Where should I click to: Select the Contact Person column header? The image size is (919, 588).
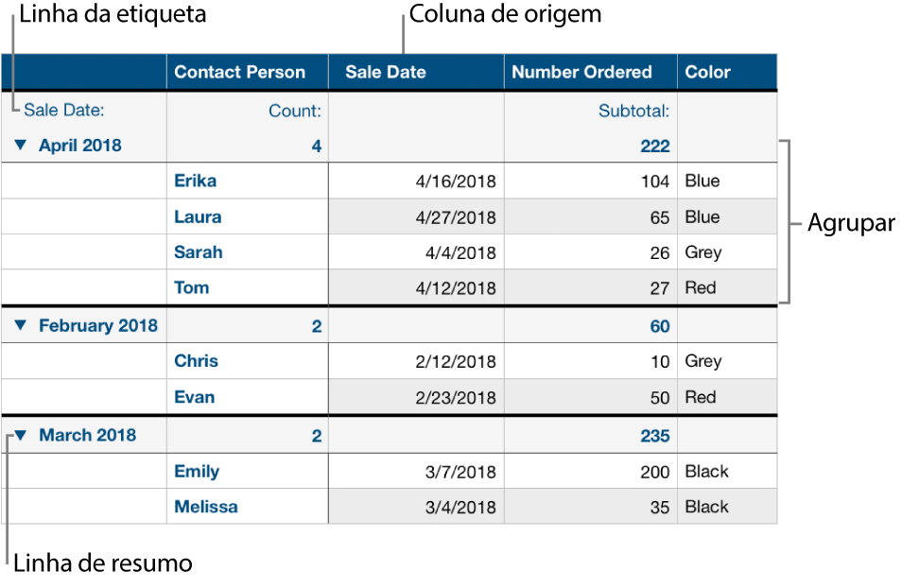click(246, 71)
